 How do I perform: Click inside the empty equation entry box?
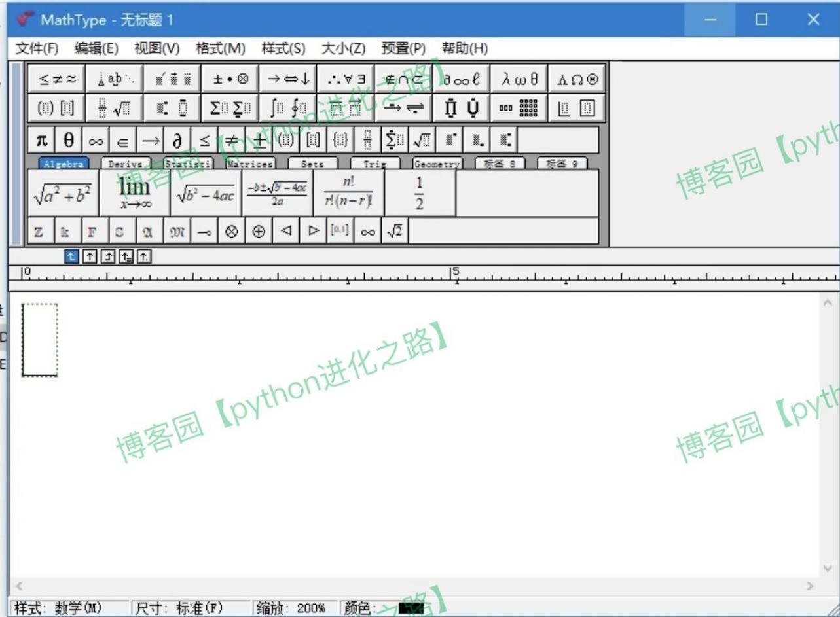pyautogui.click(x=39, y=340)
